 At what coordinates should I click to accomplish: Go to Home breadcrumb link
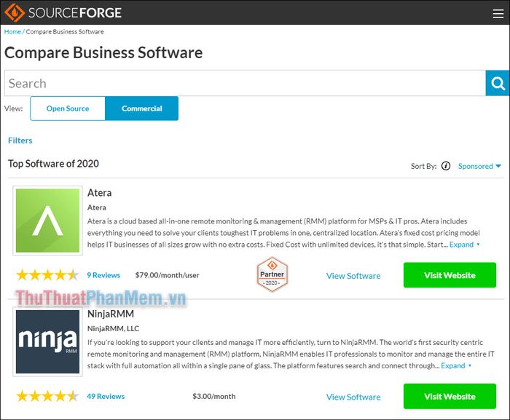click(x=12, y=31)
